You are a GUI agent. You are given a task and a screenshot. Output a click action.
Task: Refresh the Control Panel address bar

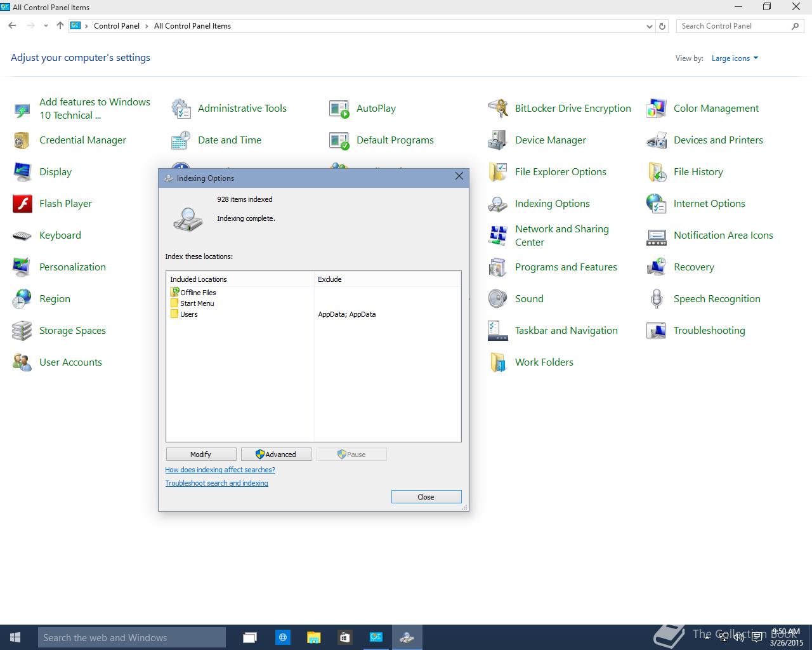pyautogui.click(x=662, y=27)
